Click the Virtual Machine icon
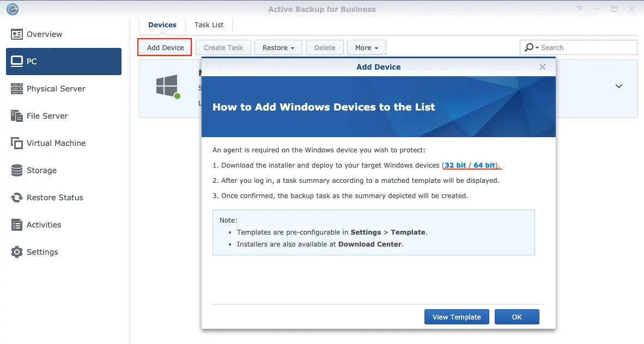The image size is (644, 344). pos(17,143)
